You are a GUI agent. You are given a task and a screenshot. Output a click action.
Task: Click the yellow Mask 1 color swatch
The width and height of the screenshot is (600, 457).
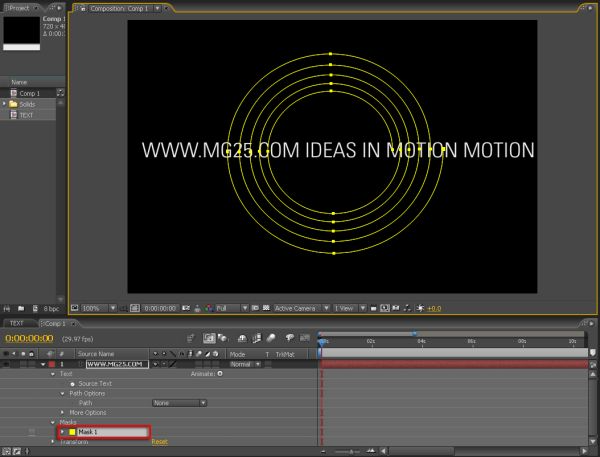click(x=72, y=432)
